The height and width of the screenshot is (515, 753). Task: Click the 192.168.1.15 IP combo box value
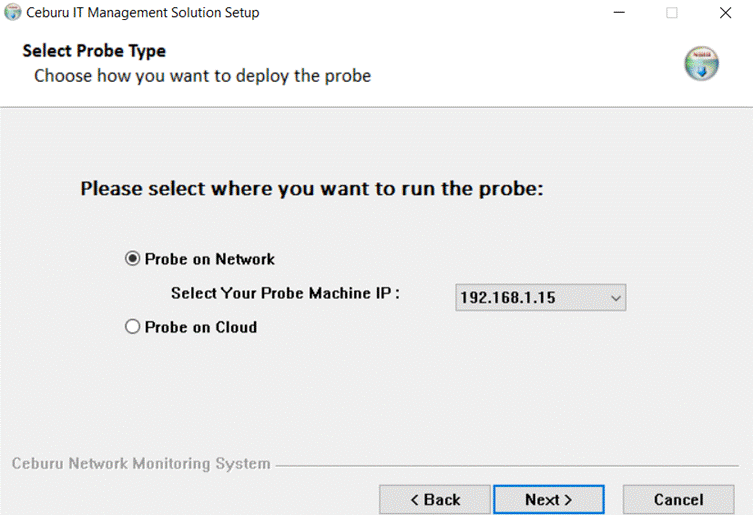click(x=508, y=298)
